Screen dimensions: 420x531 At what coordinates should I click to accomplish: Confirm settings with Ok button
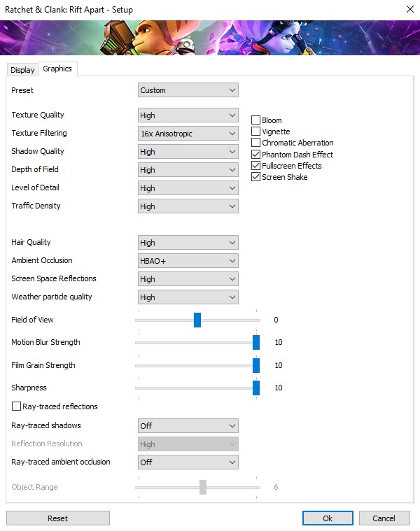point(328,518)
